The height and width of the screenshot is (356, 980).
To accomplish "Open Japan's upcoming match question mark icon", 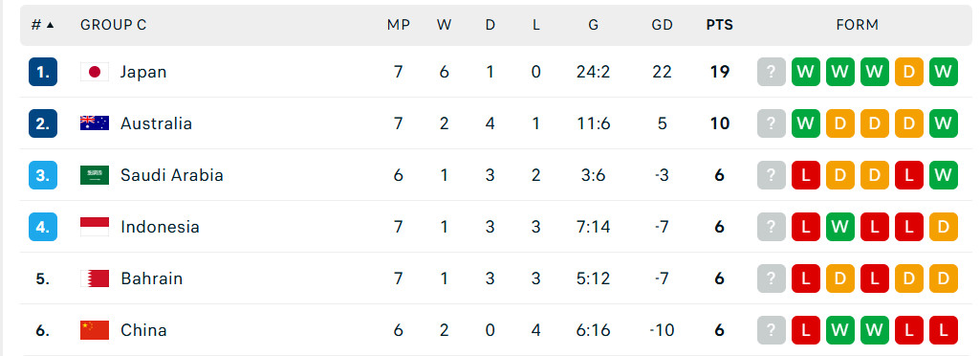I will (x=772, y=72).
